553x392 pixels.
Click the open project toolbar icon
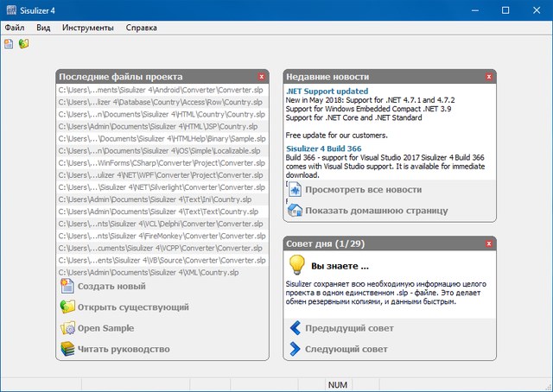[24, 43]
